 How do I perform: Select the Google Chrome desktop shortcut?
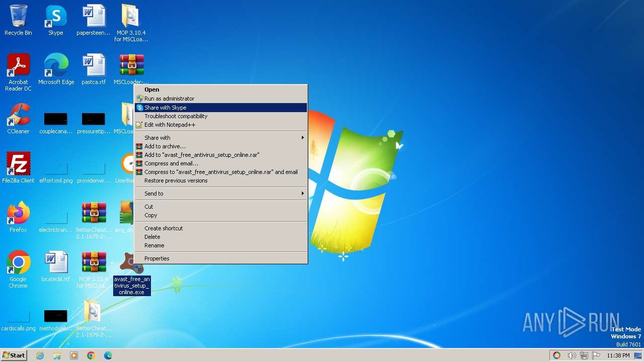(18, 269)
